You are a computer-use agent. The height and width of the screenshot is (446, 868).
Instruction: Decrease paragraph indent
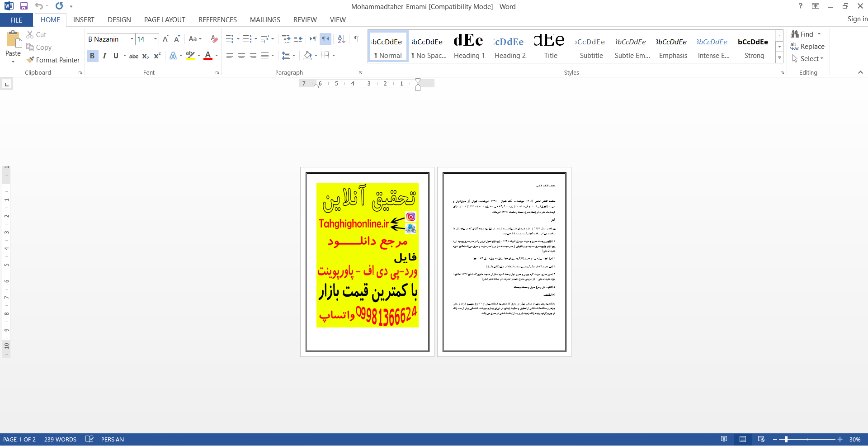click(286, 39)
